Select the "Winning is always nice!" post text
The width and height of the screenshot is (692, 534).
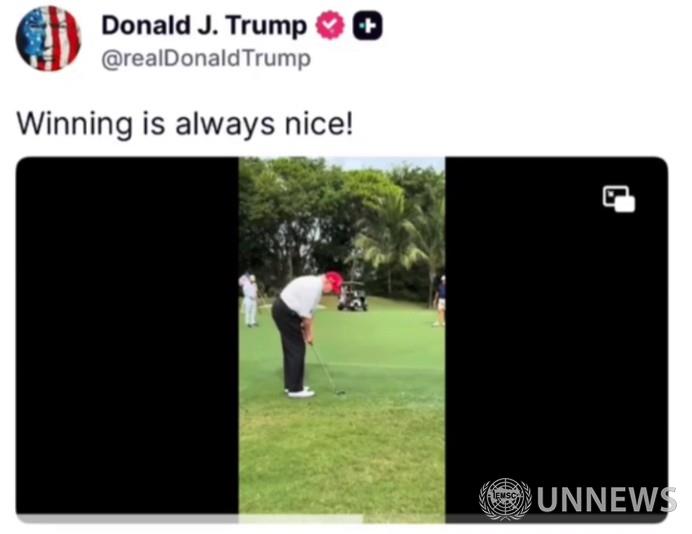click(185, 124)
